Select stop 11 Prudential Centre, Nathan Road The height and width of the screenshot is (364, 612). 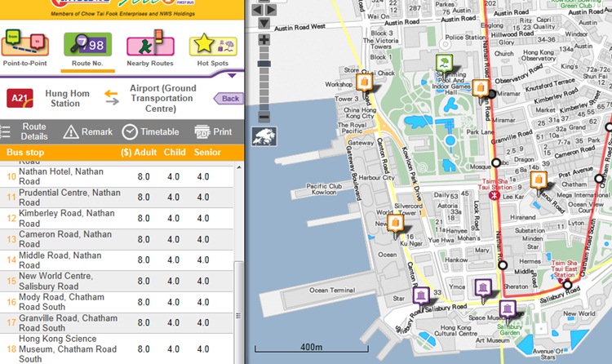click(117, 198)
